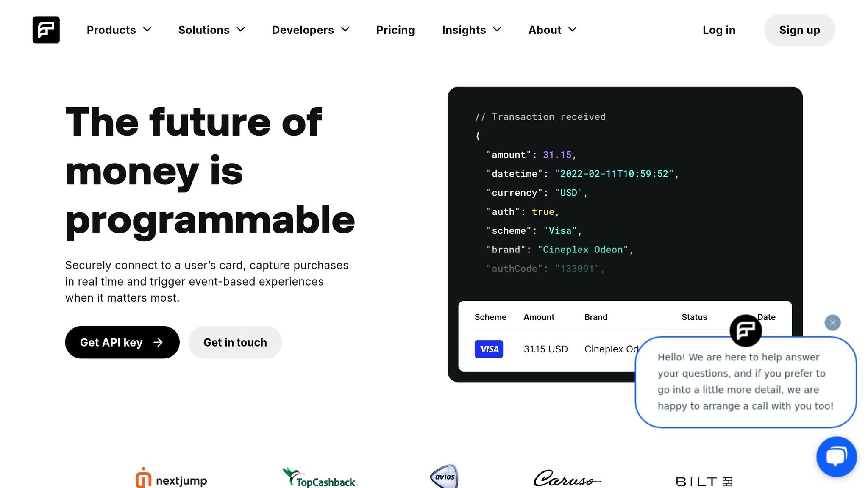Click the chat greeting message bubble
The height and width of the screenshot is (488, 868).
click(x=746, y=382)
